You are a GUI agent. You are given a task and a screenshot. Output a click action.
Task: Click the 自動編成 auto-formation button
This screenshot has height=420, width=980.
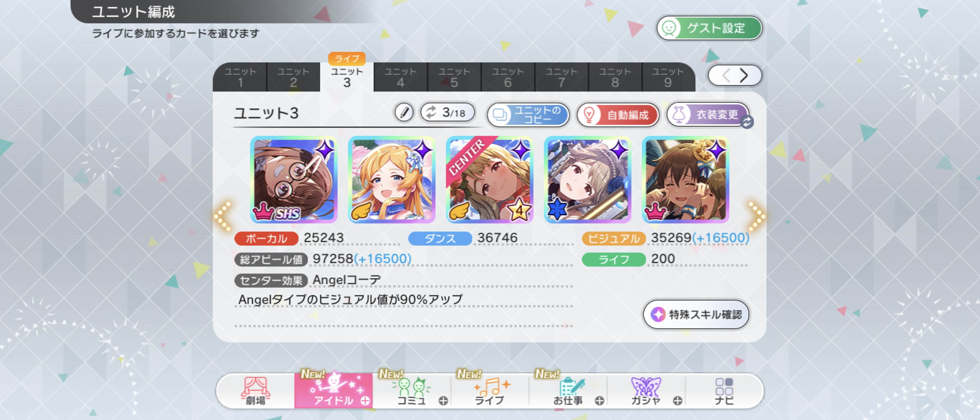pos(618,115)
